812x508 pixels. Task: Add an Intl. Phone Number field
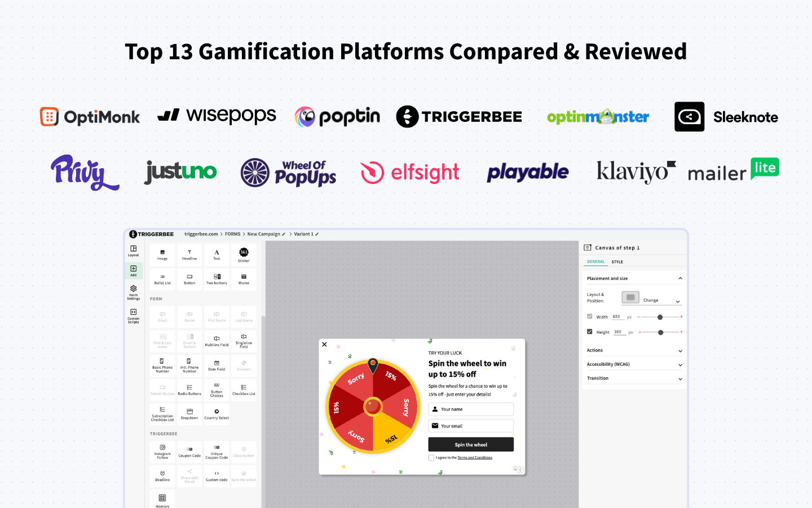point(189,366)
